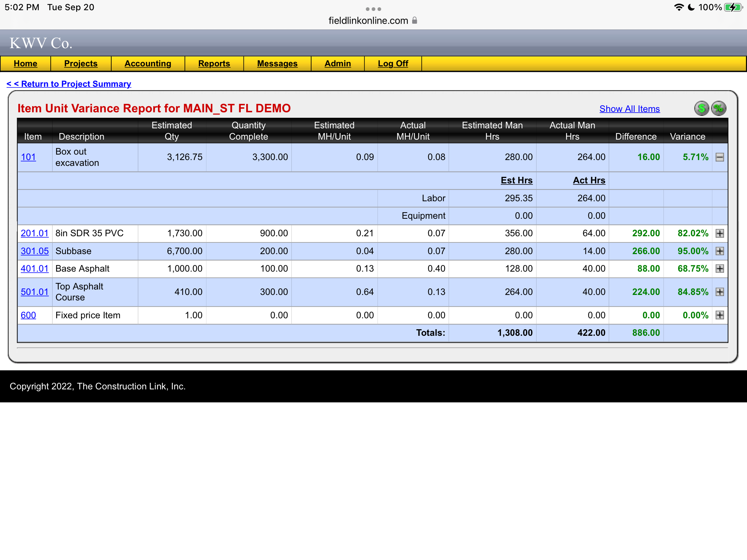Click the Est Hrs column header

pos(516,180)
